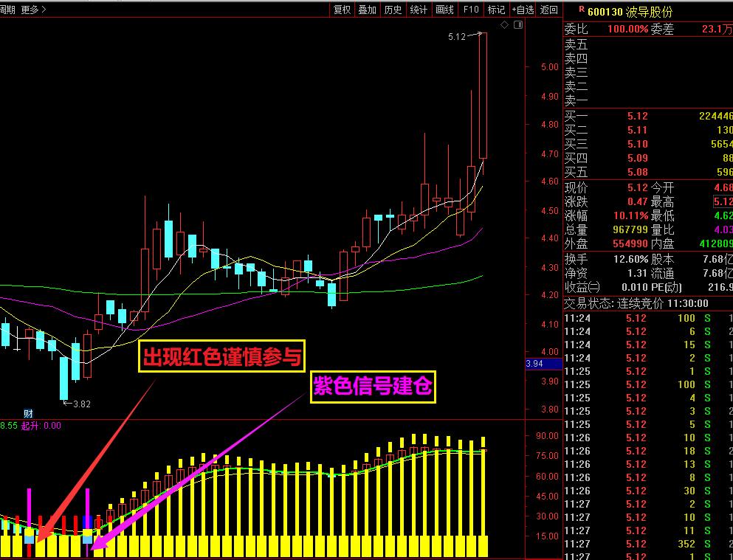Click the 3.82 low label on chart
This screenshot has height=560, width=733.
pos(81,404)
